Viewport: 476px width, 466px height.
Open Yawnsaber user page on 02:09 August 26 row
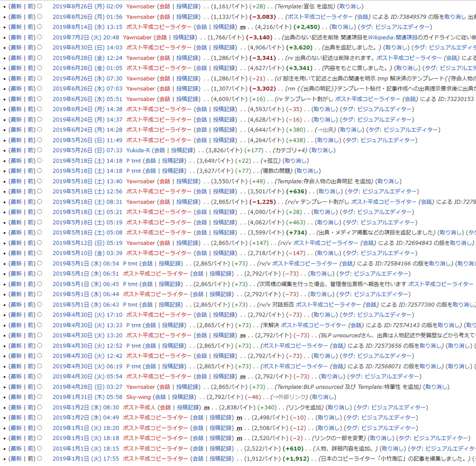click(141, 6)
